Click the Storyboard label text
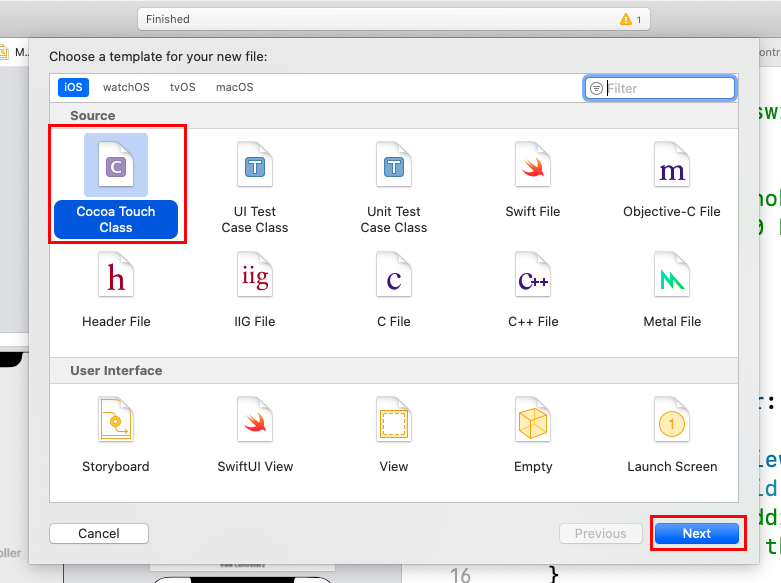The height and width of the screenshot is (583, 781). [116, 466]
